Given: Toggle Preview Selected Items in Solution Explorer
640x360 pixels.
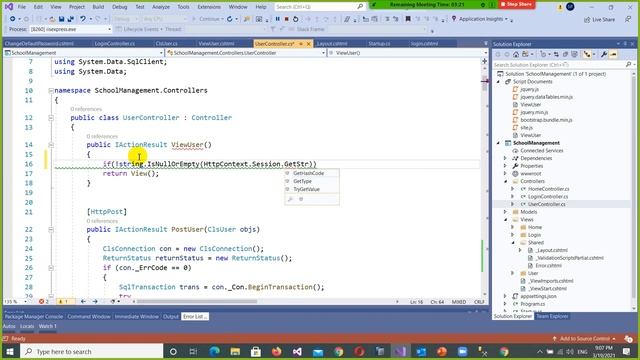Looking at the screenshot, I should (613, 54).
